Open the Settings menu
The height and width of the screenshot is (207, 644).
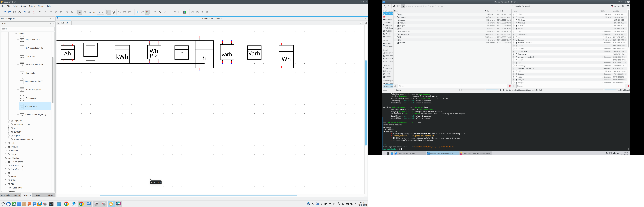[x=32, y=6]
